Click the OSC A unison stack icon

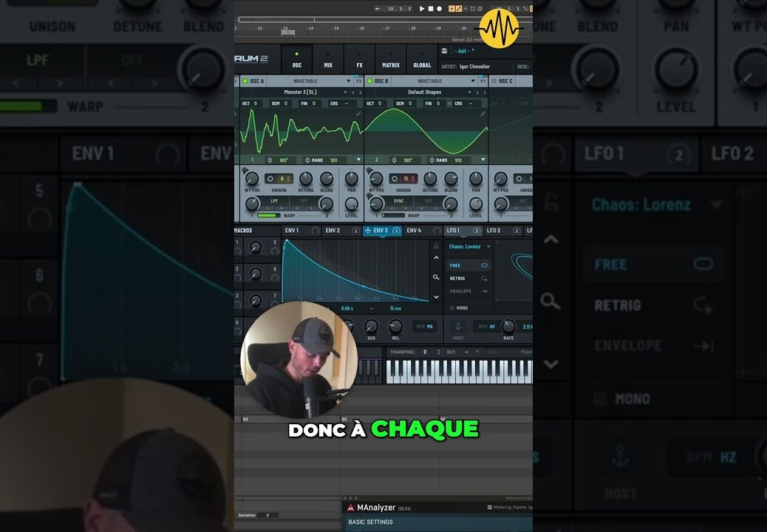(x=270, y=179)
